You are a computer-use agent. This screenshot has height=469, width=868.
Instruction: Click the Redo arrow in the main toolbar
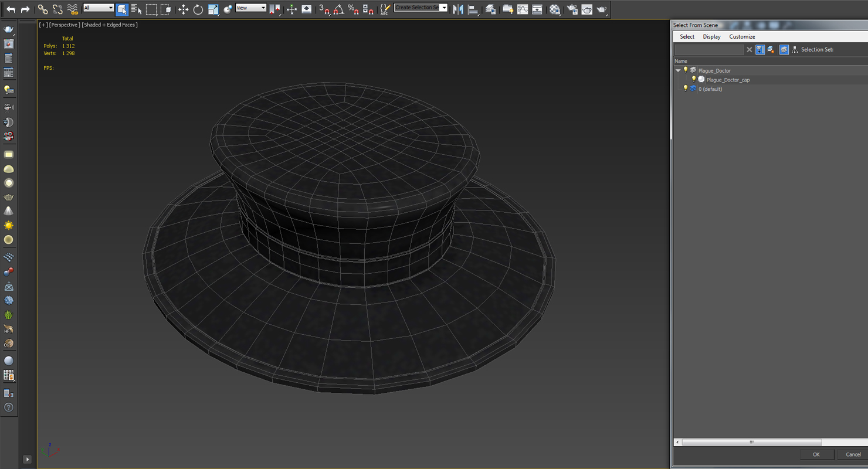(25, 9)
